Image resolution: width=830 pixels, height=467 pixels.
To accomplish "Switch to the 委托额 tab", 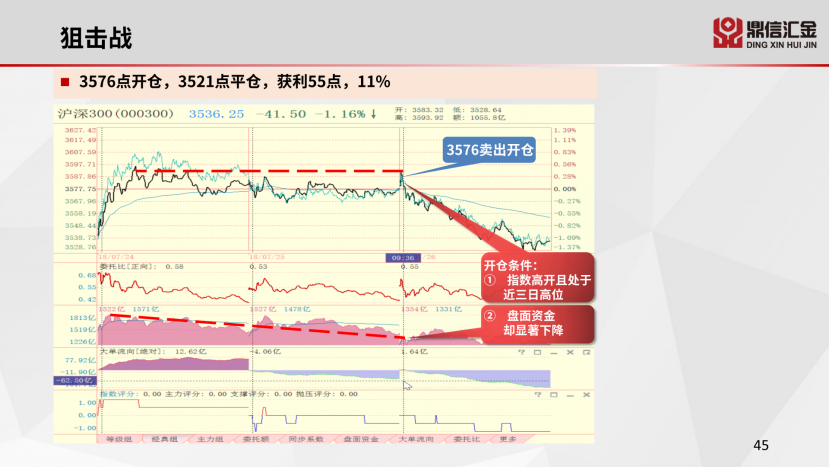I will coord(256,439).
